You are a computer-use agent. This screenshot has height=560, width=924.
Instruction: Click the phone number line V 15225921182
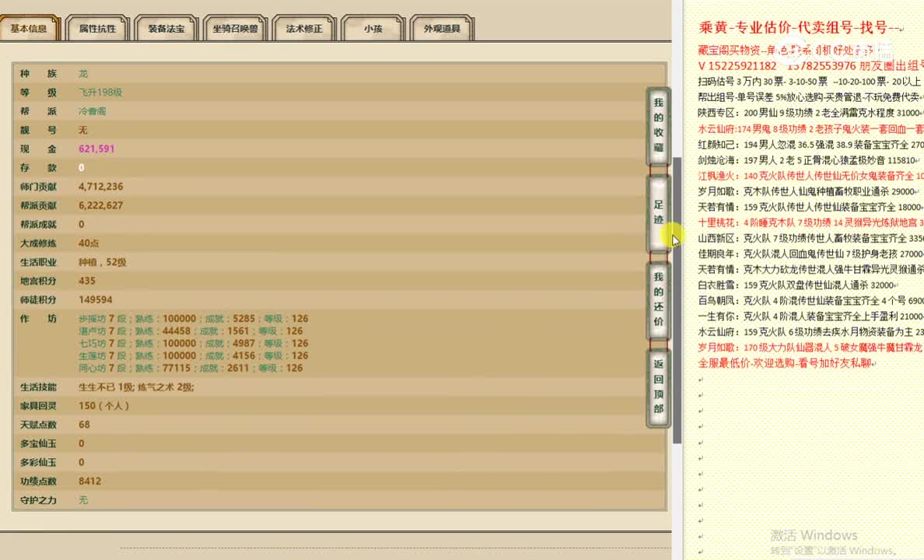(811, 66)
